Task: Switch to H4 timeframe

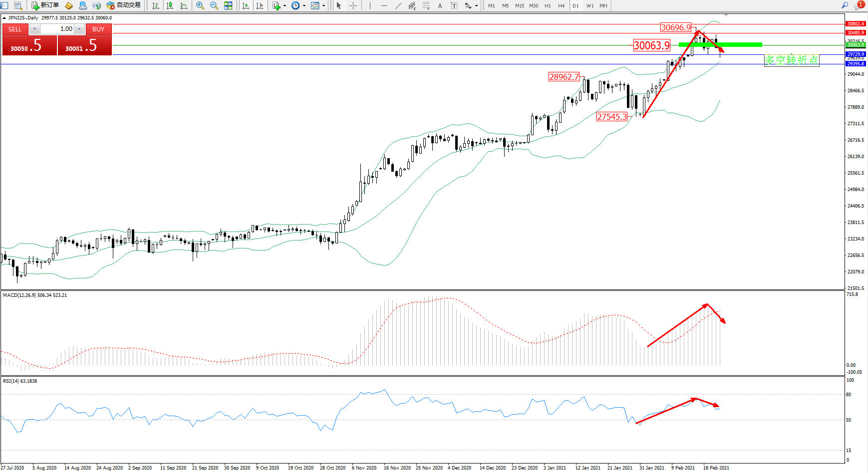Action: (562, 6)
